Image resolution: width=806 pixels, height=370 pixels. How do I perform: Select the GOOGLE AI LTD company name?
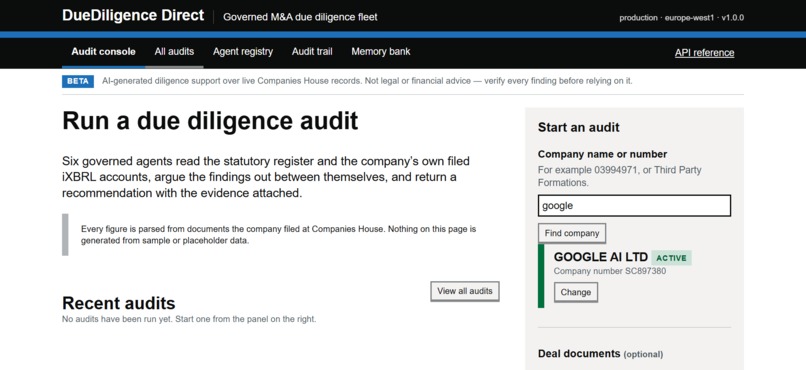tap(601, 257)
